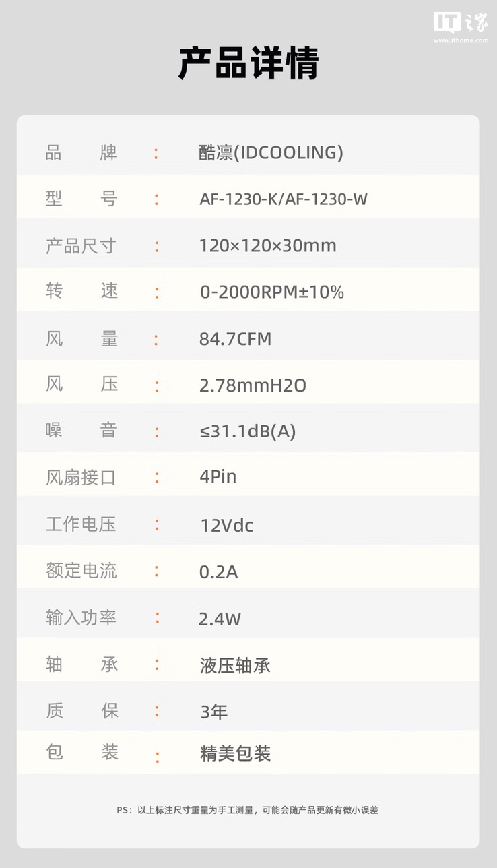Click the 120×120×30mm product size value
The width and height of the screenshot is (497, 868).
[267, 245]
